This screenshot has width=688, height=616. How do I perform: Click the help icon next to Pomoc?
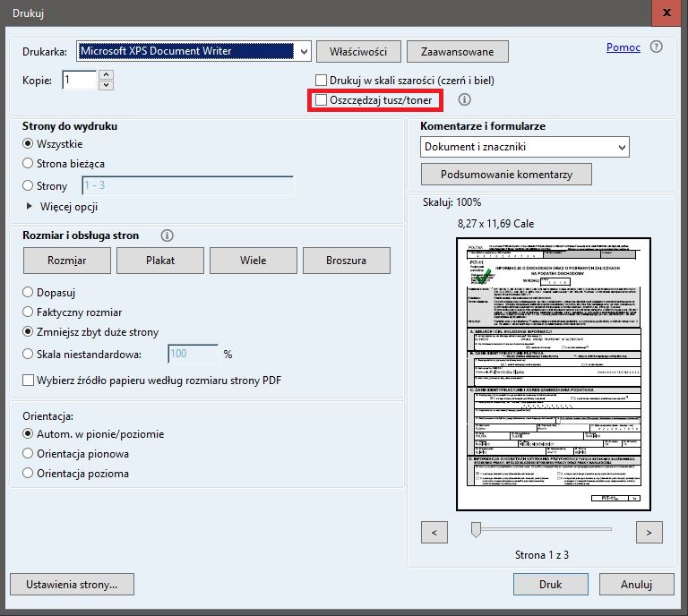pyautogui.click(x=657, y=47)
